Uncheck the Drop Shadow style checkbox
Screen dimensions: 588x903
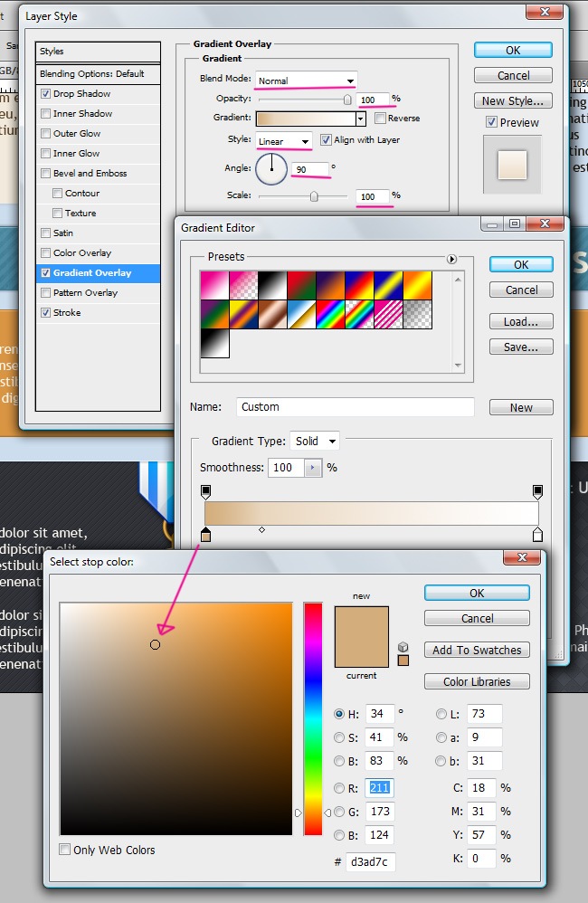pyautogui.click(x=45, y=94)
